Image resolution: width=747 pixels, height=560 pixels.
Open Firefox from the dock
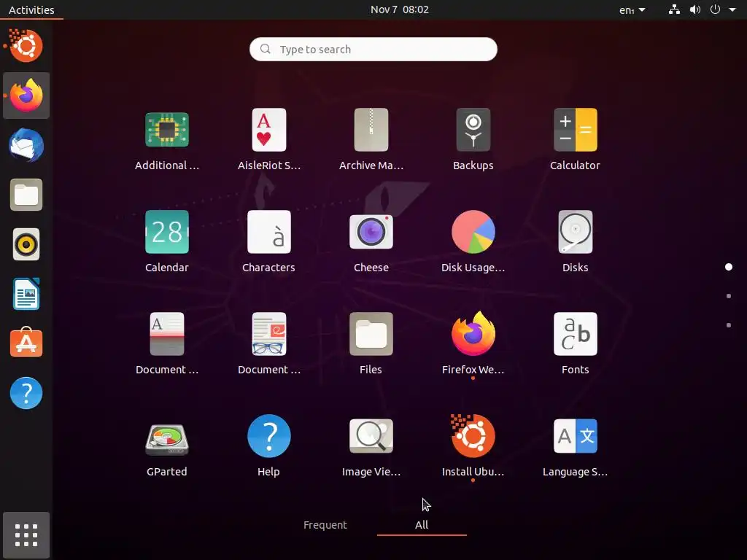[26, 96]
